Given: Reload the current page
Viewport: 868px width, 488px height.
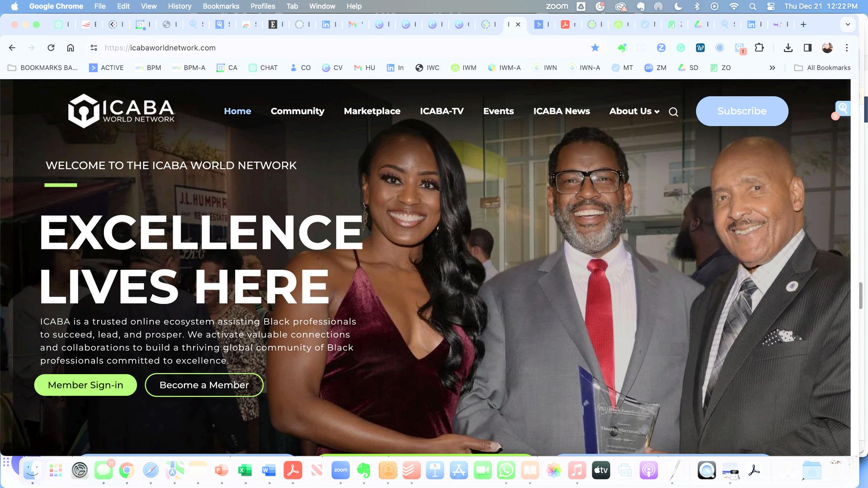Looking at the screenshot, I should point(51,48).
